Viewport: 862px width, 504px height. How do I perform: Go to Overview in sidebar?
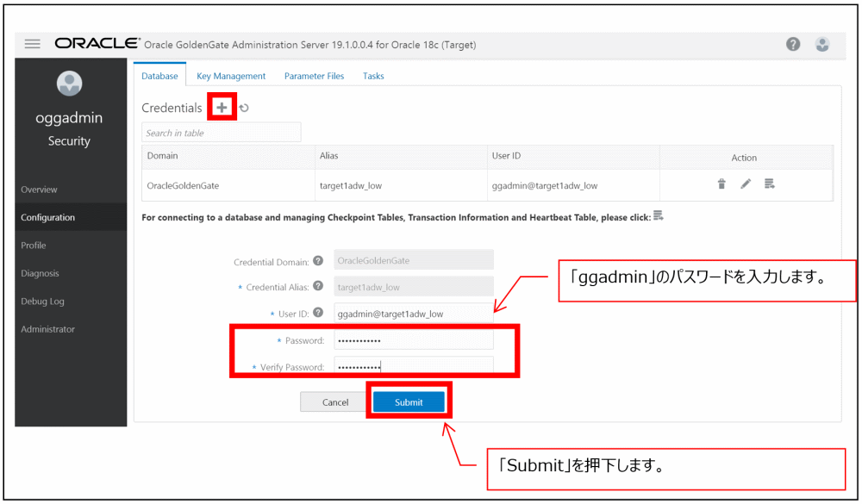pyautogui.click(x=71, y=189)
